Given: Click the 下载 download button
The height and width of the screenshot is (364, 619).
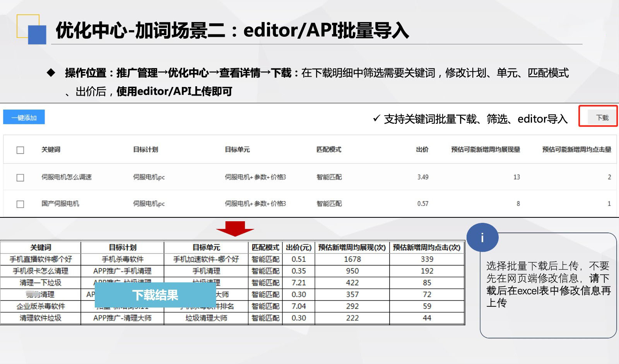Looking at the screenshot, I should click(602, 117).
